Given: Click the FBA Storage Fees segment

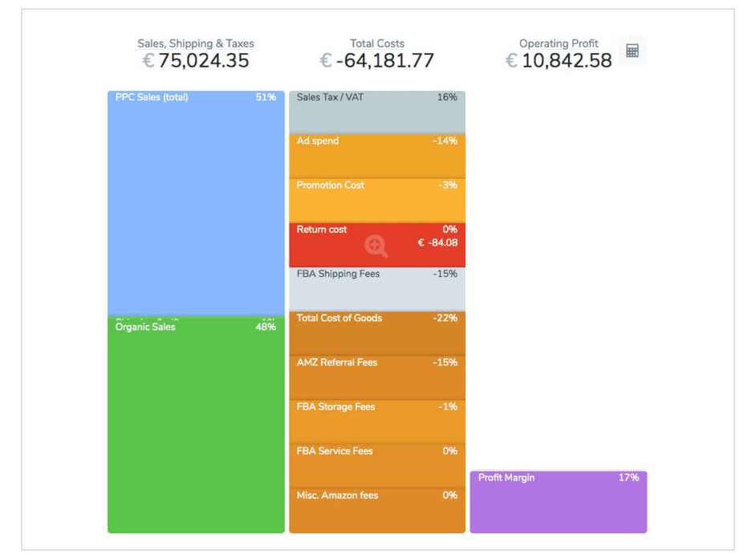Looking at the screenshot, I should click(x=376, y=422).
